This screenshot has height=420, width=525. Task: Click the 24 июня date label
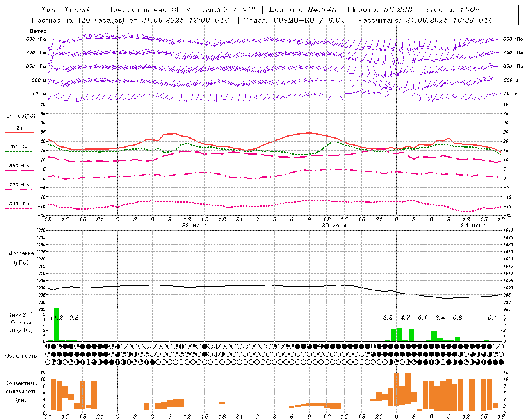pos(473,226)
